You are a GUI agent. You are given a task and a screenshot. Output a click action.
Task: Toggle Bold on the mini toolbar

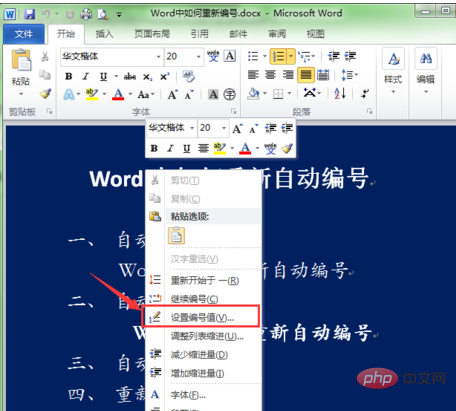point(154,148)
